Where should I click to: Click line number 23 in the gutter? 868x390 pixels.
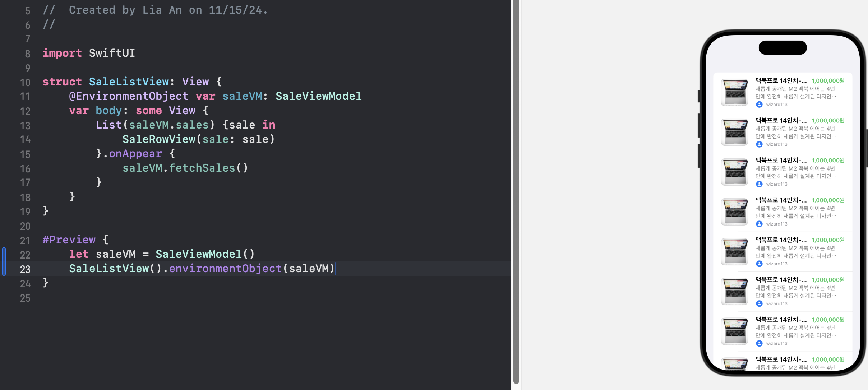pyautogui.click(x=25, y=269)
